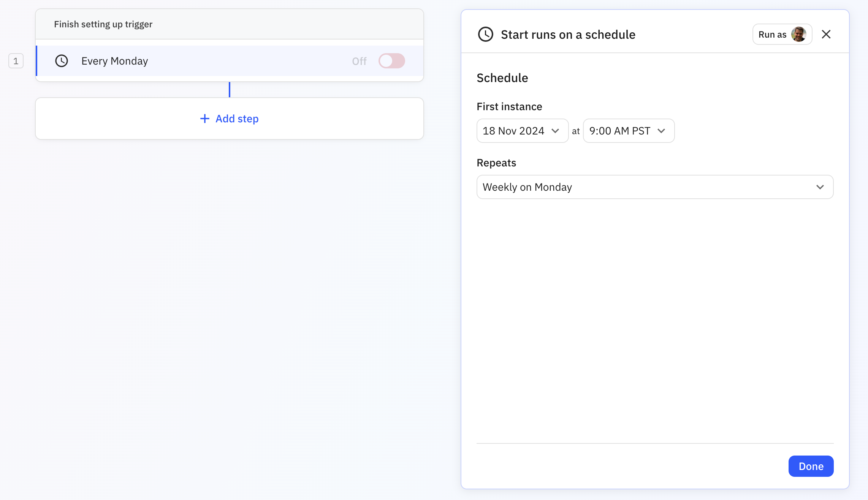Click the Off label next to toggle
The width and height of the screenshot is (868, 500).
(x=359, y=61)
